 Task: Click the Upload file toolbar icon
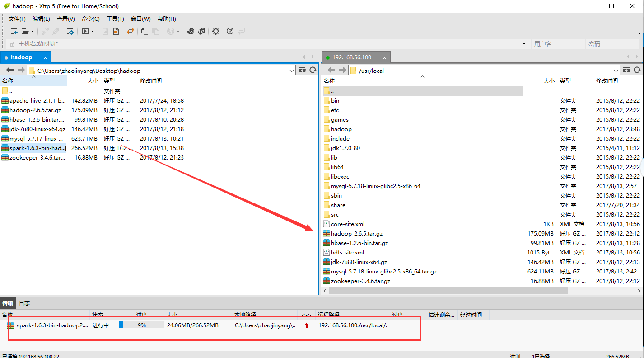tap(116, 31)
